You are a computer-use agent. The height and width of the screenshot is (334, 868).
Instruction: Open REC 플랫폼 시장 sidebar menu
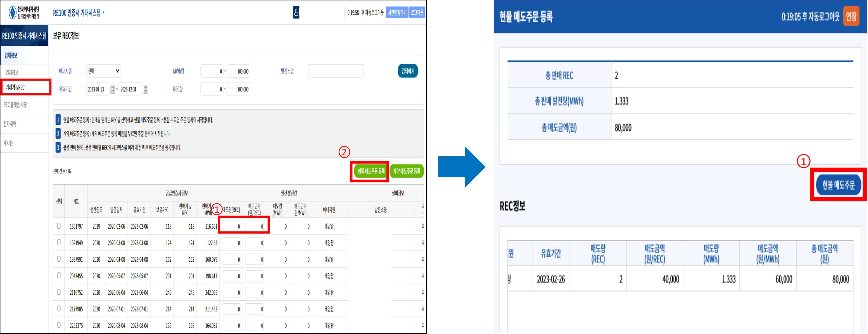[x=15, y=105]
